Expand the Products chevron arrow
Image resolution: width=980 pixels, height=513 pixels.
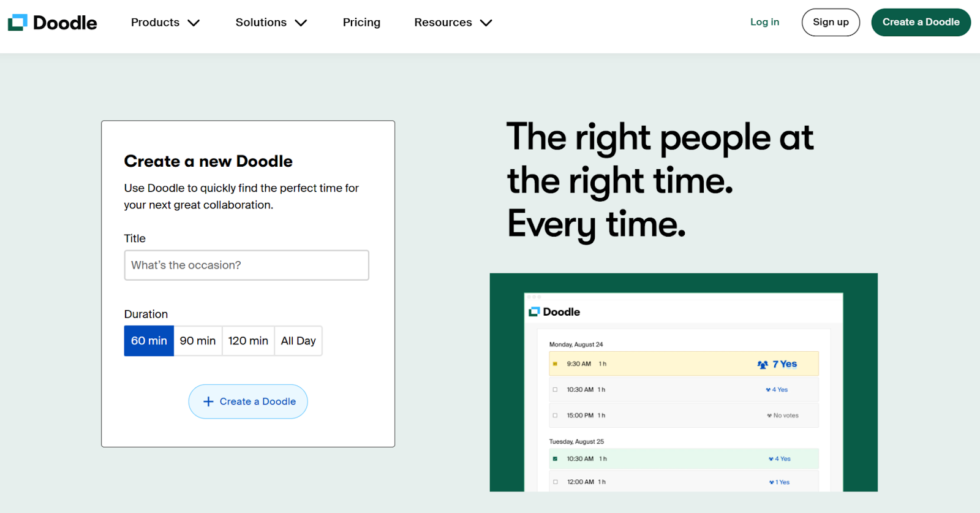(x=194, y=23)
